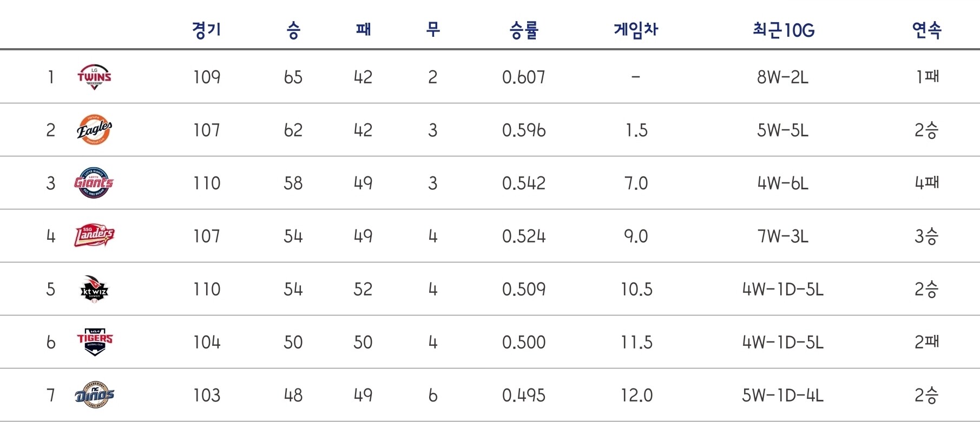Click the Lotte Giants team logo
The width and height of the screenshot is (980, 422).
pos(94,183)
